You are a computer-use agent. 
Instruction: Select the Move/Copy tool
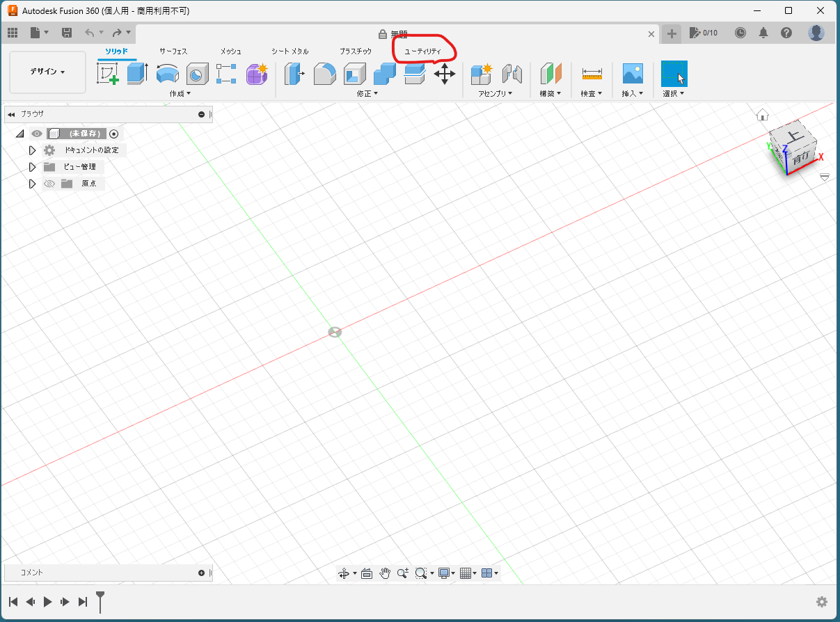click(x=445, y=73)
